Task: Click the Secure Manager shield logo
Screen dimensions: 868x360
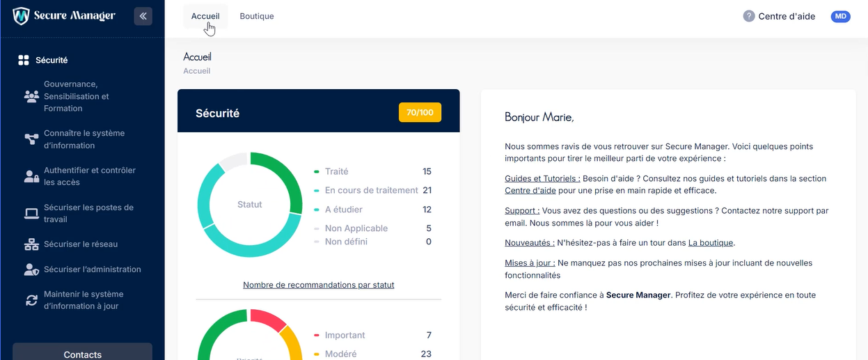Action: click(x=22, y=15)
